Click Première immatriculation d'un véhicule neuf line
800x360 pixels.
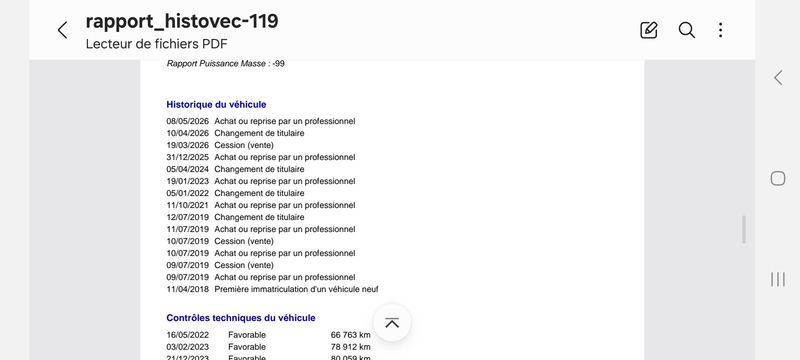pos(272,289)
